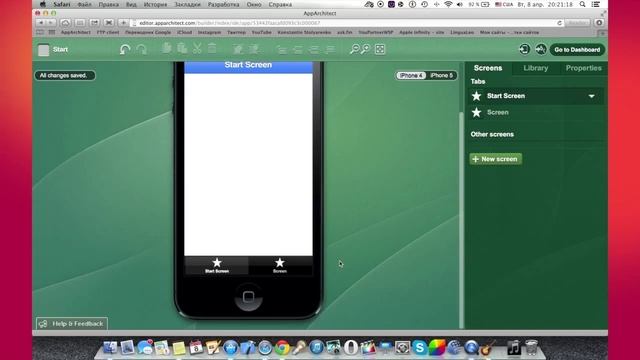
Task: Undo the last change in the editor toolbar
Action: (x=125, y=49)
